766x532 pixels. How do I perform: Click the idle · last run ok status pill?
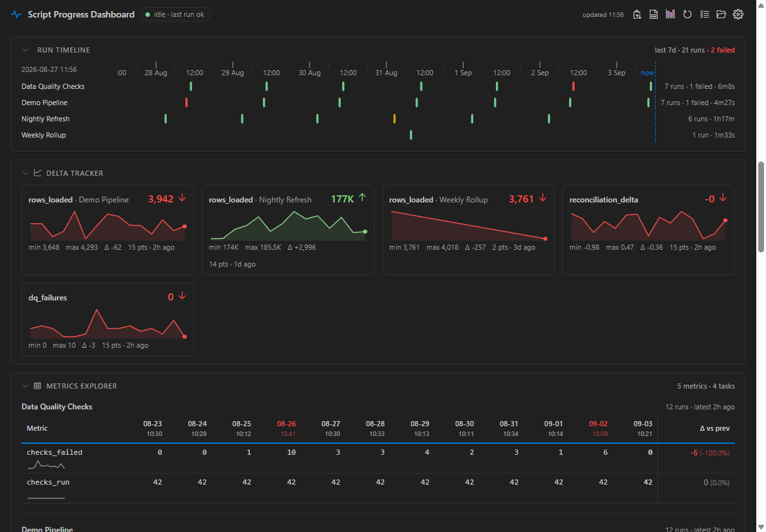pyautogui.click(x=175, y=15)
